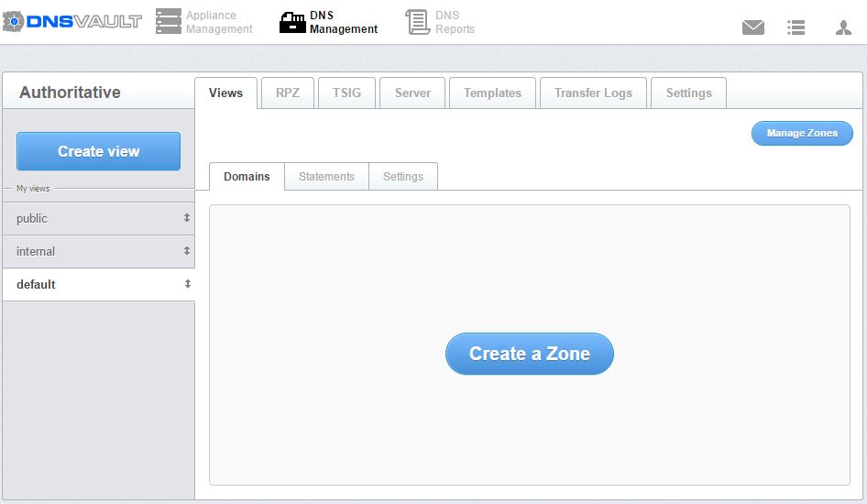Image resolution: width=867 pixels, height=504 pixels.
Task: Expand the default view arrows
Action: (x=187, y=284)
